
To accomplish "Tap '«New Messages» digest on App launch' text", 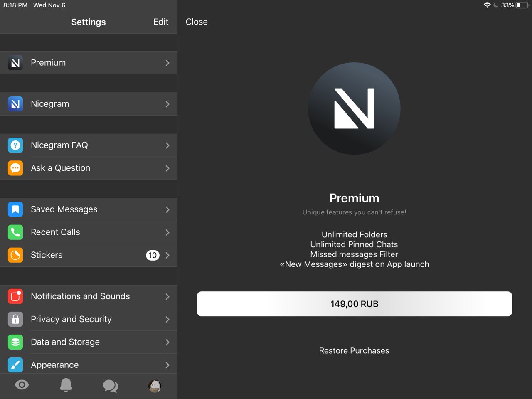I will pos(355,264).
